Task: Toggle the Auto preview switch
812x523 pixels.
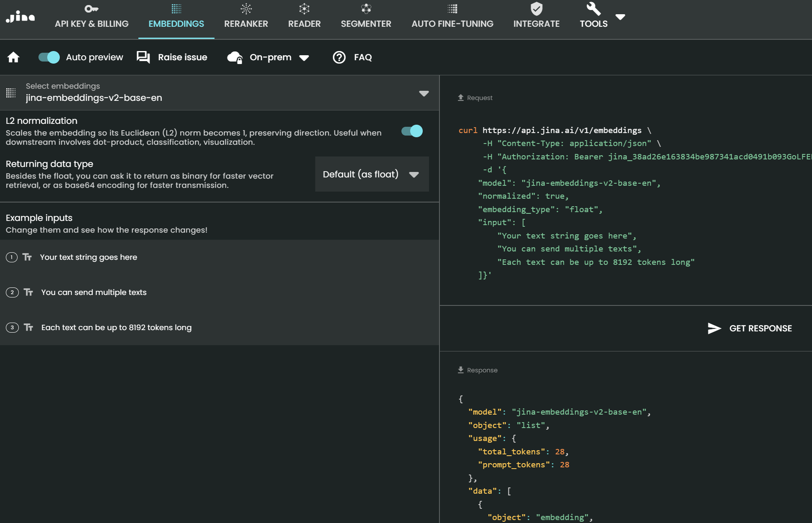Action: [49, 57]
